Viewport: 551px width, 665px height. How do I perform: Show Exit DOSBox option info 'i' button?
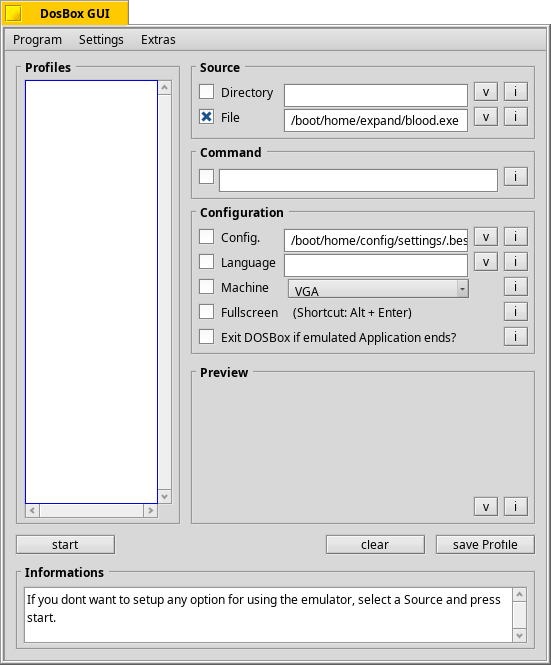pos(516,337)
